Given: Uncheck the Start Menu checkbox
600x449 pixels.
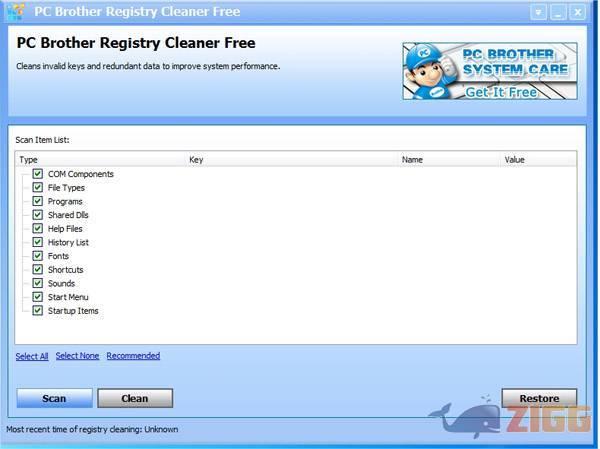Looking at the screenshot, I should coord(38,297).
